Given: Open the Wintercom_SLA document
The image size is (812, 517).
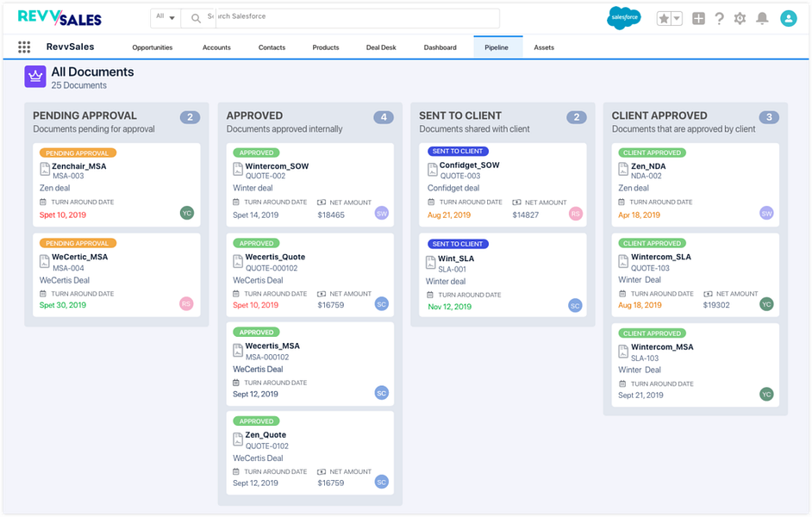Looking at the screenshot, I should pos(661,257).
